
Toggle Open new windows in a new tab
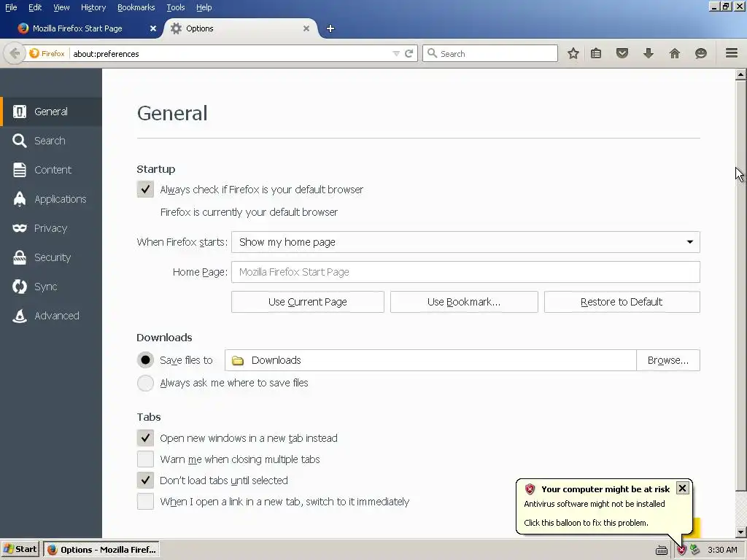coord(145,437)
